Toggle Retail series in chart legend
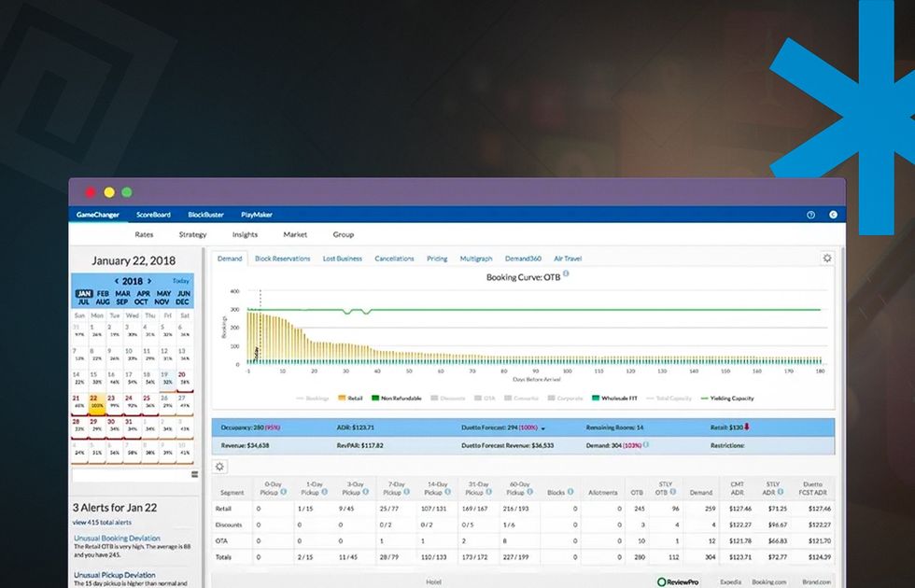 [350, 399]
